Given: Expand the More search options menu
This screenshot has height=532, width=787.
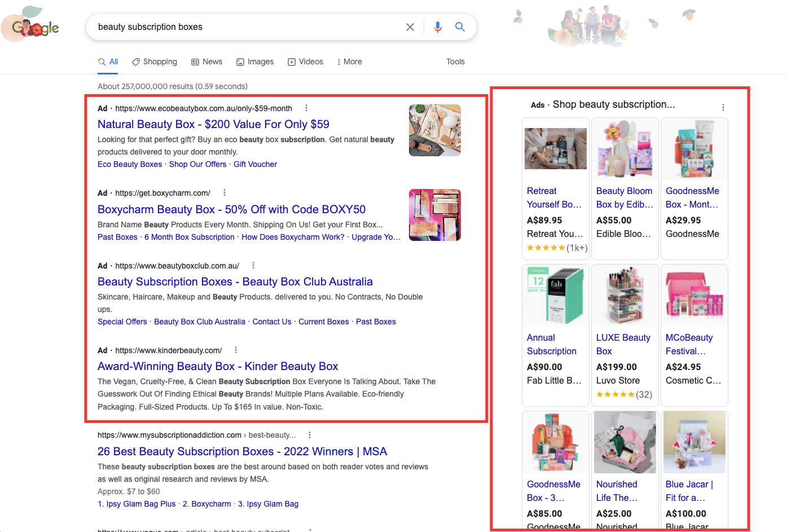Looking at the screenshot, I should point(349,61).
